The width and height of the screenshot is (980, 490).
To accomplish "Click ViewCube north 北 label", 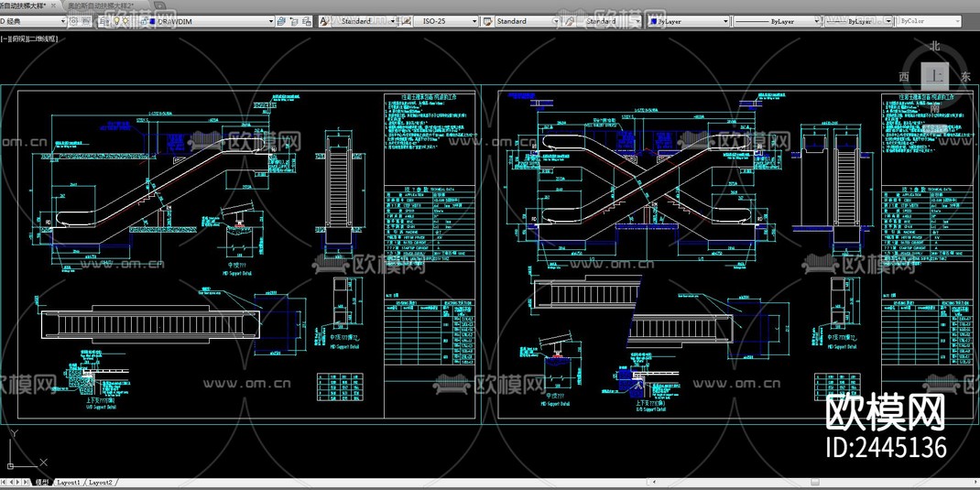I will pyautogui.click(x=935, y=45).
